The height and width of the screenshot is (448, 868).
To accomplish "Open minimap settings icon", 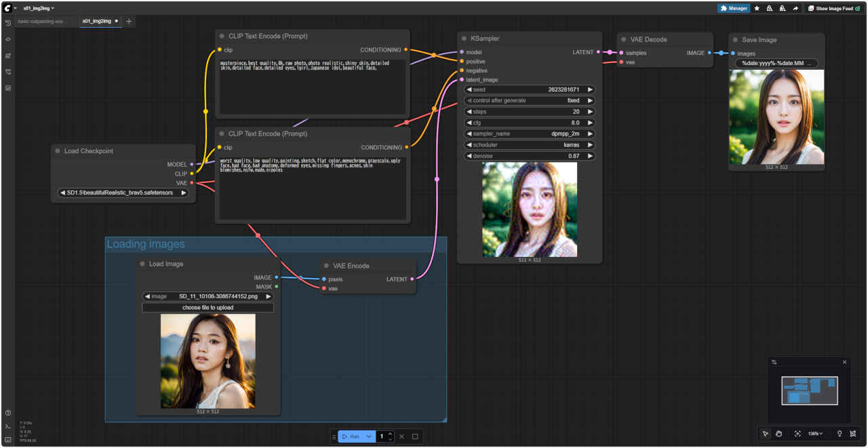I will [x=774, y=362].
